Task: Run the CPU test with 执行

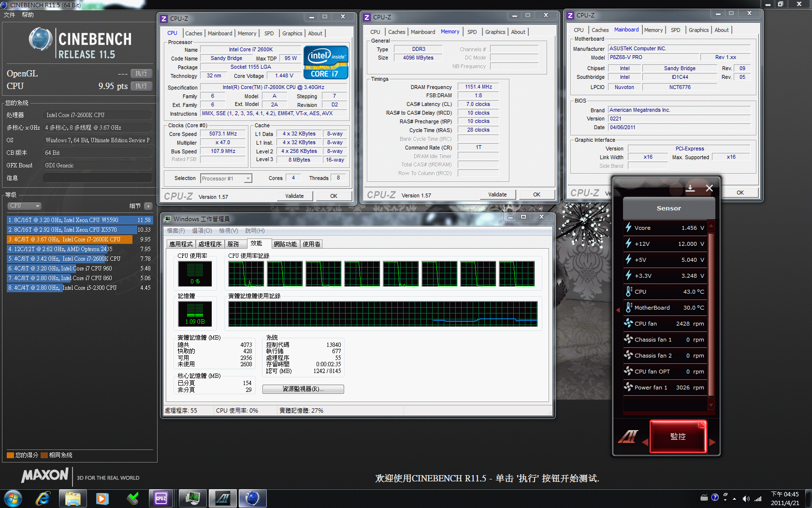Action: pyautogui.click(x=141, y=86)
